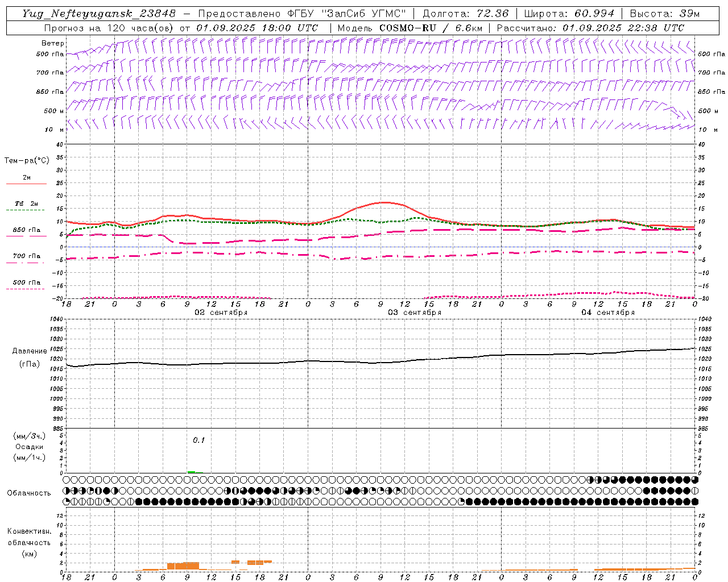The height and width of the screenshot is (582, 728).
Task: Select the forecast start 01.09.2025 18:00 UTC
Action: (x=257, y=28)
